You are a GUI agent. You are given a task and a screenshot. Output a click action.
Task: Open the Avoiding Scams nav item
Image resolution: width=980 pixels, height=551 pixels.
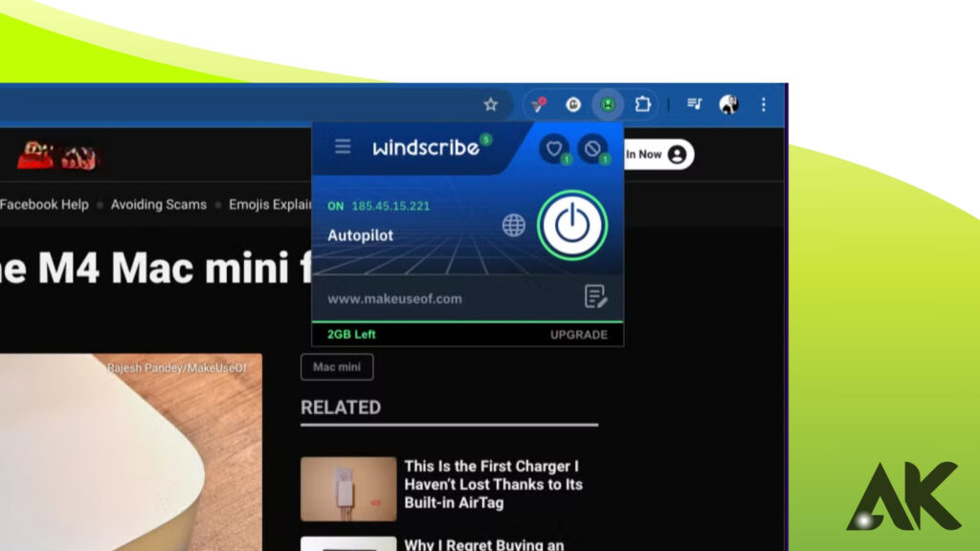(x=158, y=205)
